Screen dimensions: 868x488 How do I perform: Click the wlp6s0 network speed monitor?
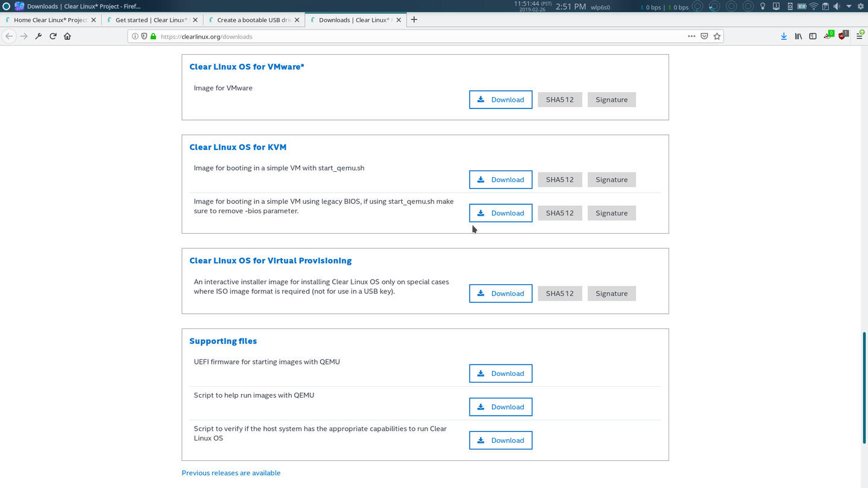point(600,7)
